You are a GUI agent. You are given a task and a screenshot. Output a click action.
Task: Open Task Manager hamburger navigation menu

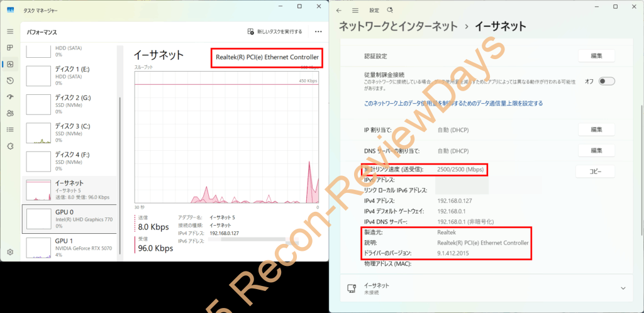coord(10,31)
